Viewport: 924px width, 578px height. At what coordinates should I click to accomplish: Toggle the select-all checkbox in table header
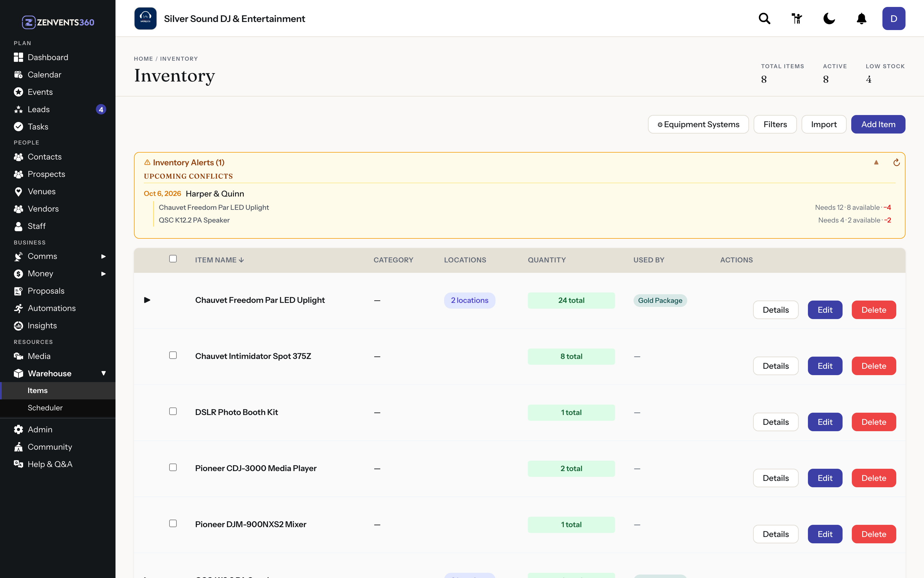[173, 259]
